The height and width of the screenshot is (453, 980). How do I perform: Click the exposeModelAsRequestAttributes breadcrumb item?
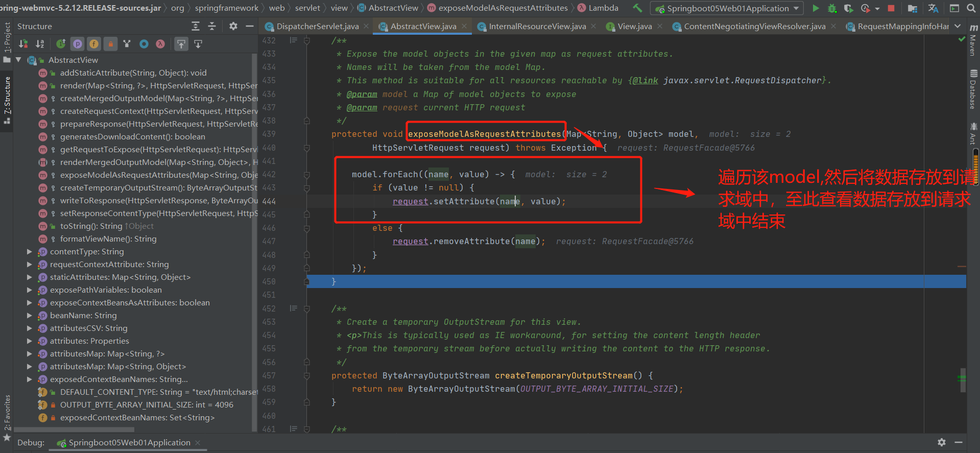point(497,8)
